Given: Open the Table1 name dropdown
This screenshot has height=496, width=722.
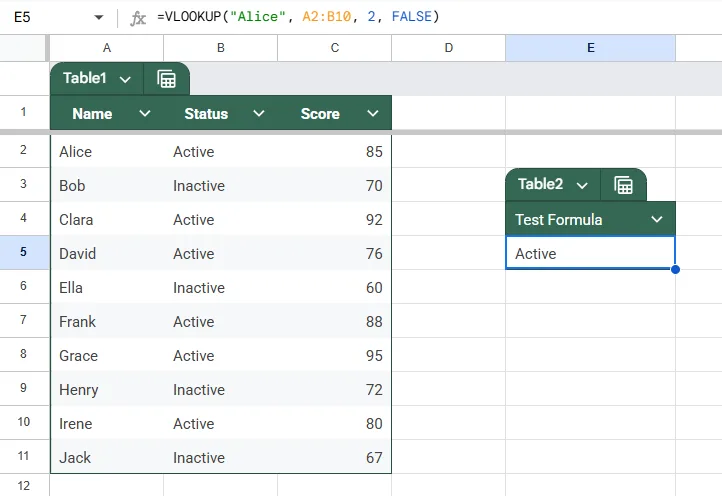Looking at the screenshot, I should (x=125, y=79).
